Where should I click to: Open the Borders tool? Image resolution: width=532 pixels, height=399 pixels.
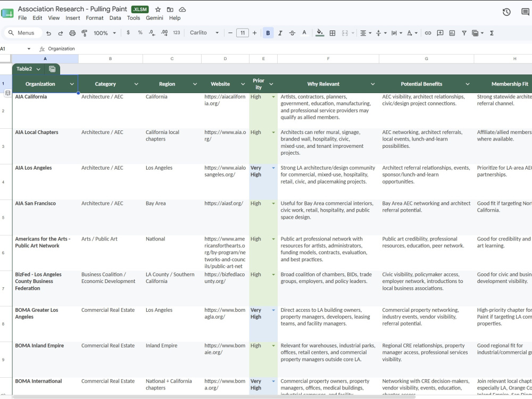tap(332, 33)
